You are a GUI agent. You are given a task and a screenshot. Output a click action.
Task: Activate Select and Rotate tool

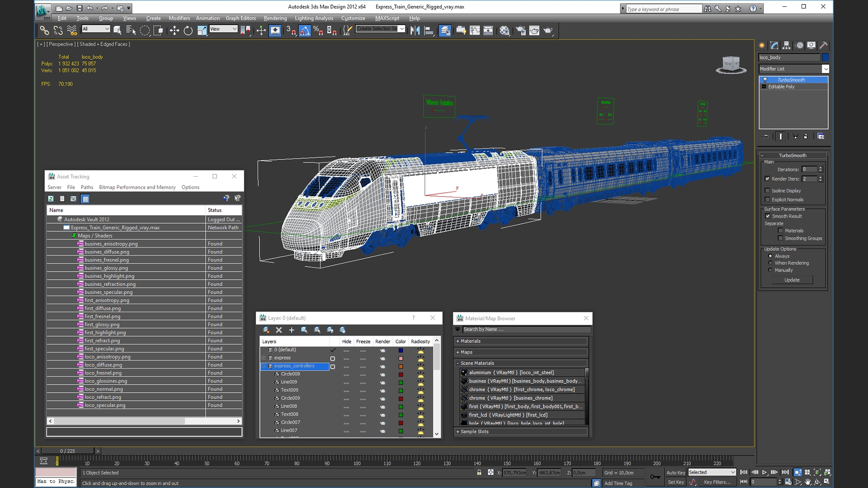click(x=188, y=30)
